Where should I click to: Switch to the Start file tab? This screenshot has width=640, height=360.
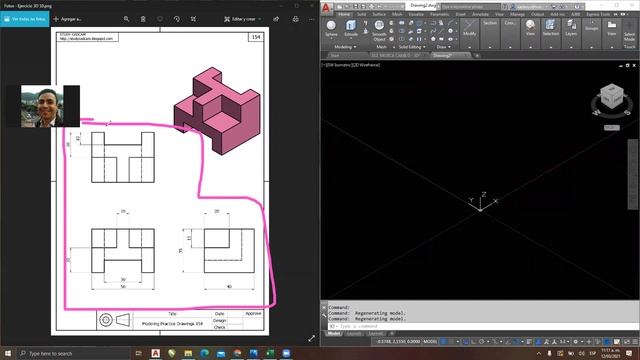click(335, 56)
